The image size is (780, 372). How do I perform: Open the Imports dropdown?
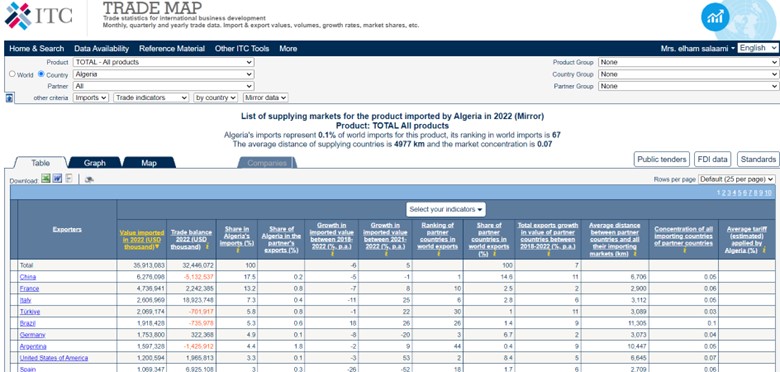[91, 98]
